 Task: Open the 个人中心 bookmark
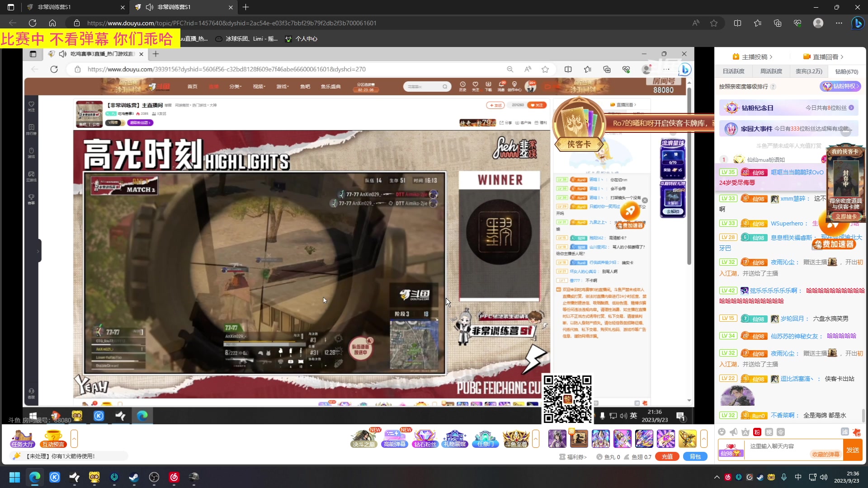[x=302, y=39]
